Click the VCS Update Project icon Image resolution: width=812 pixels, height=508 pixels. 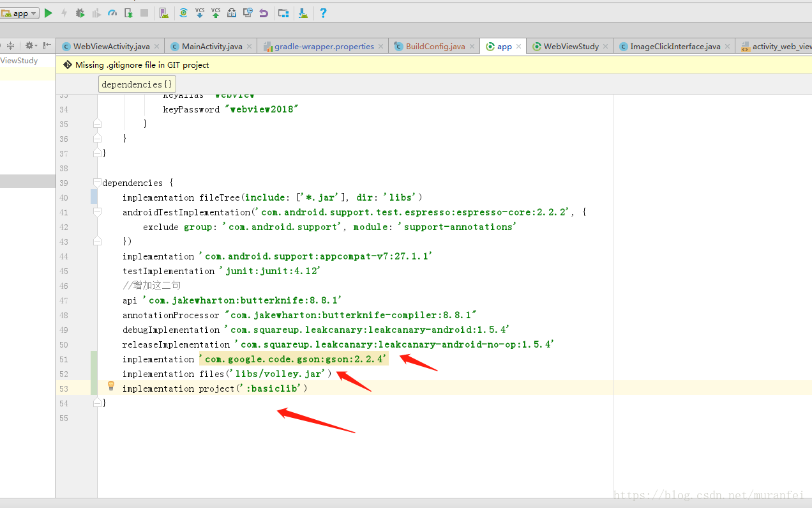[x=199, y=13]
